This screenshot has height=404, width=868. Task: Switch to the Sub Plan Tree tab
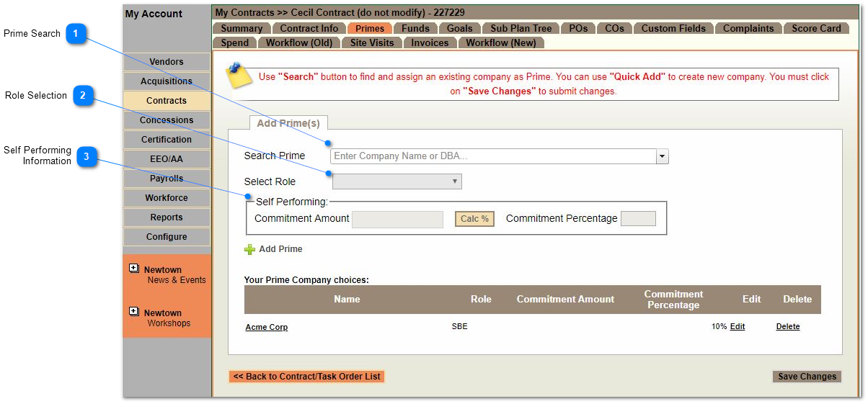pyautogui.click(x=521, y=29)
